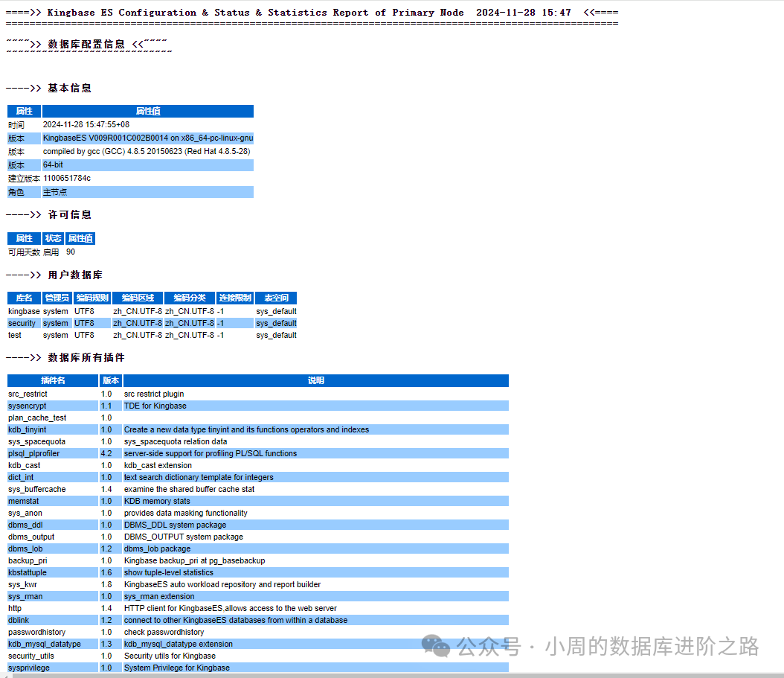Click the 主节点 role value
The height and width of the screenshot is (678, 784).
tap(148, 192)
